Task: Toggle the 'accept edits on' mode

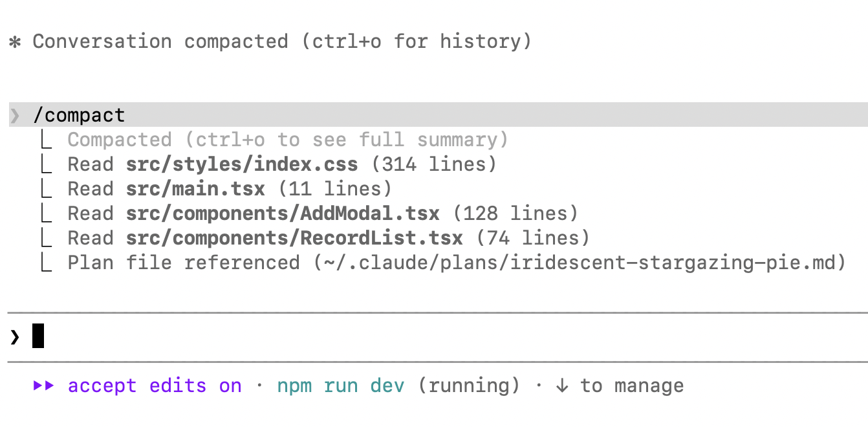Action: tap(155, 386)
